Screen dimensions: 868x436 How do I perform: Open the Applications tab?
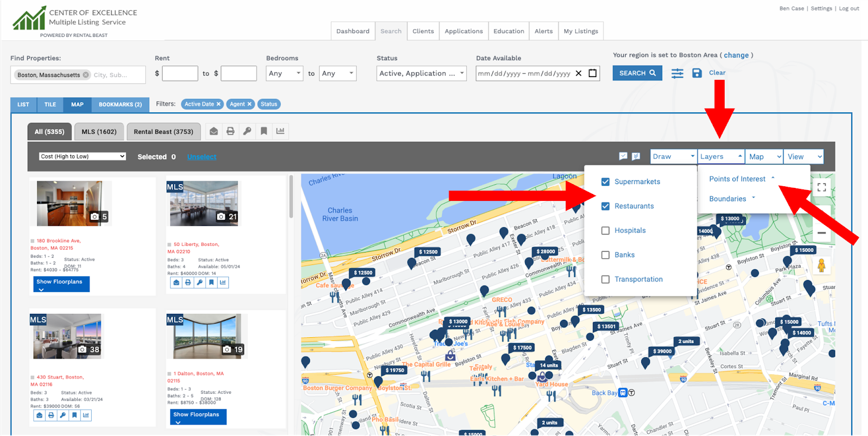click(464, 31)
